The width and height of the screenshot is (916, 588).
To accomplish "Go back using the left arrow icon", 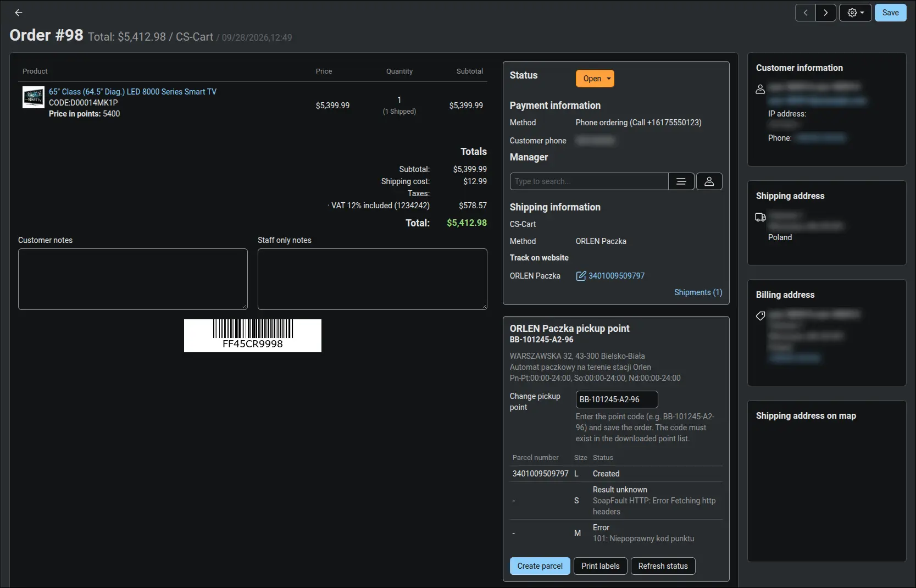I will click(19, 13).
